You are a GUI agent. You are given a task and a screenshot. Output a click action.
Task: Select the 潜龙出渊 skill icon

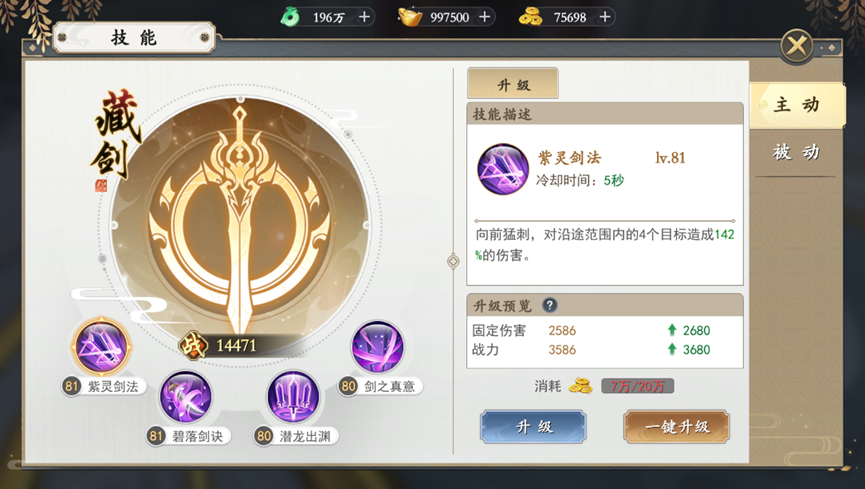tap(293, 397)
